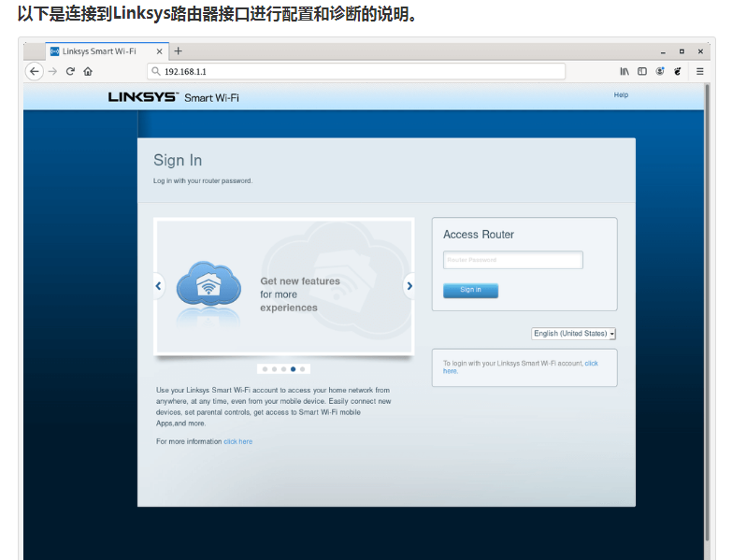Select the second carousel dot
The height and width of the screenshot is (560, 732).
274,369
